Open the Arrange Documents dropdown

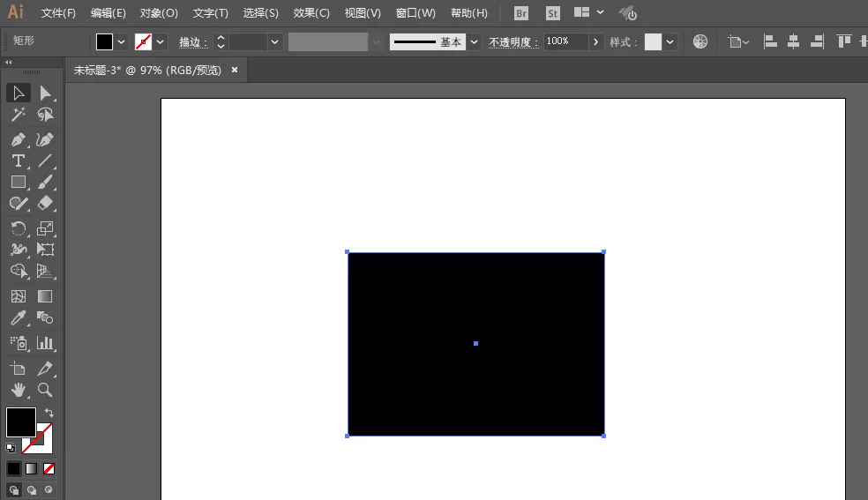(x=588, y=12)
